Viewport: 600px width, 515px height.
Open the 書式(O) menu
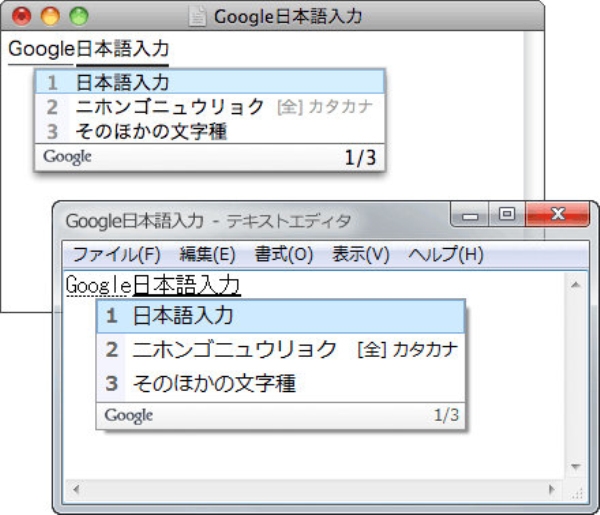coord(284,254)
